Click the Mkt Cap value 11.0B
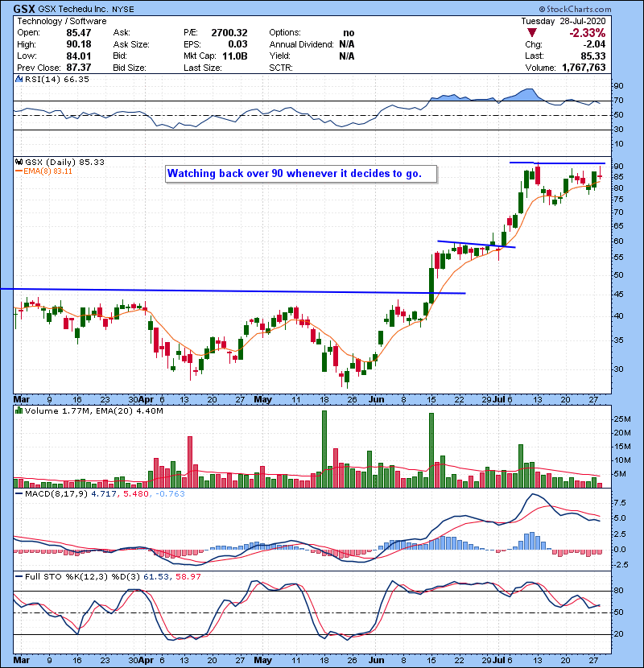 pos(235,56)
